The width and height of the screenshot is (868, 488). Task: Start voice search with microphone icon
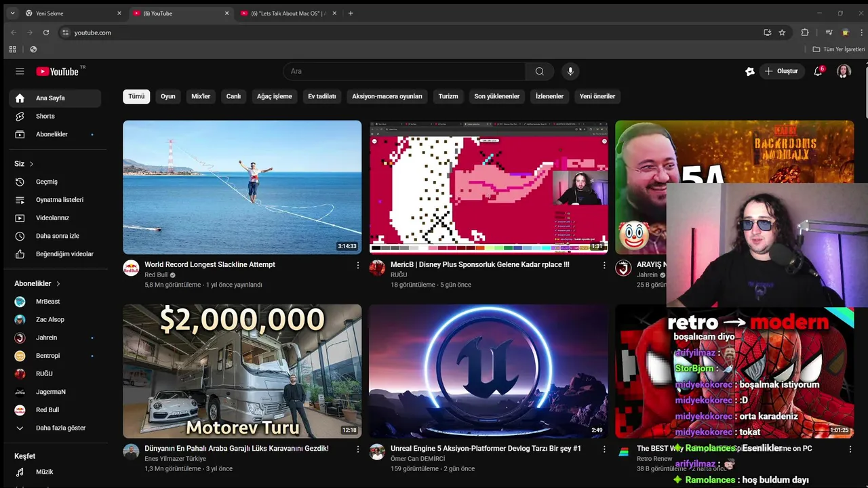[x=570, y=71]
